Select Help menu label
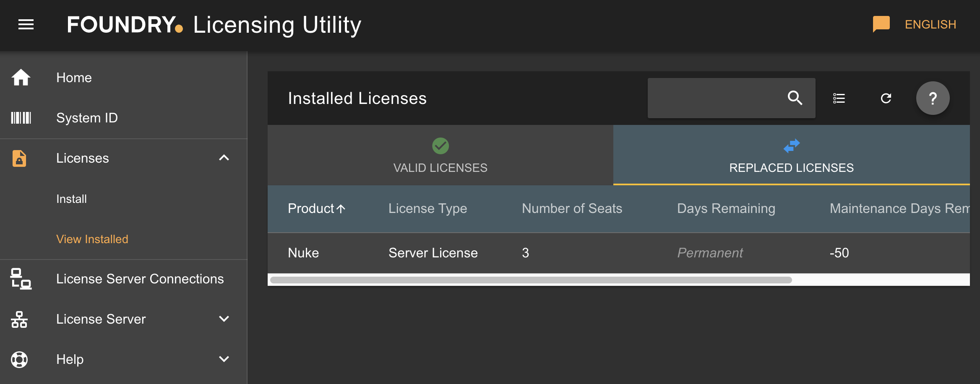The width and height of the screenshot is (980, 384). 70,359
